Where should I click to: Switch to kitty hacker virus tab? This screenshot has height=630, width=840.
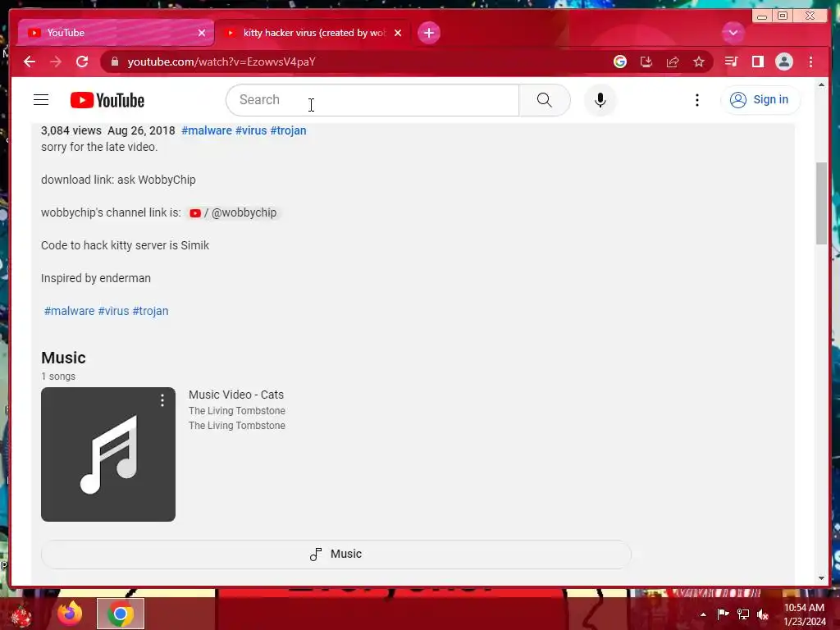coord(313,33)
